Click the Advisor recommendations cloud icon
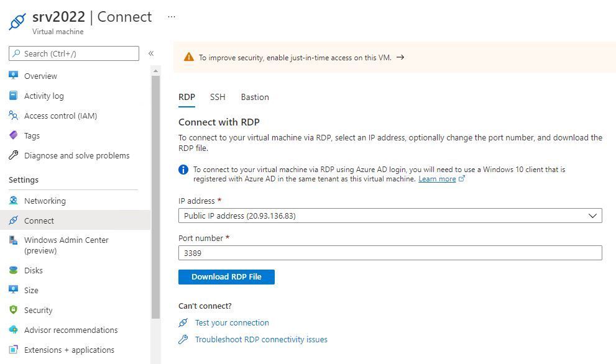616x364 pixels. click(13, 329)
